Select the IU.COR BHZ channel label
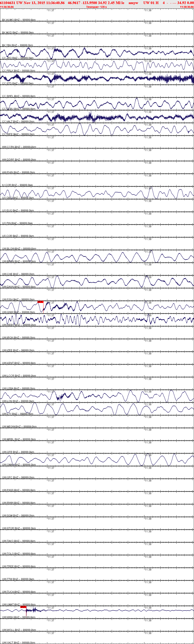 [17, 185]
